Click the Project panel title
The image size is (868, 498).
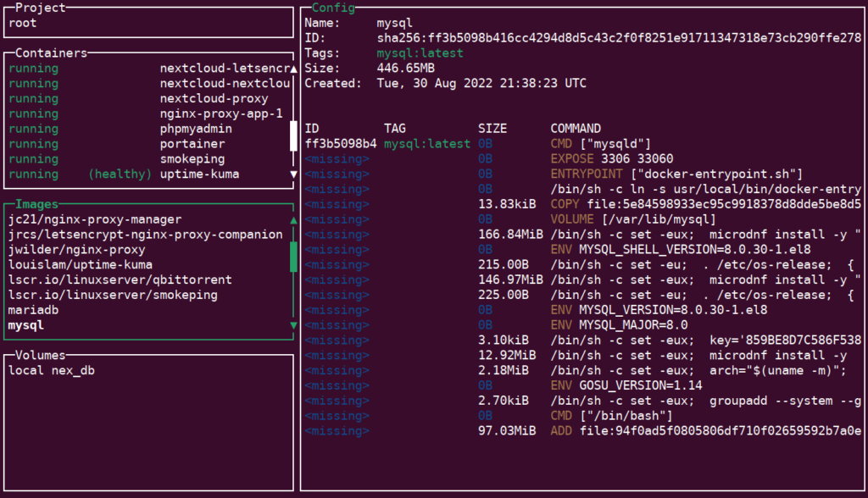click(41, 8)
